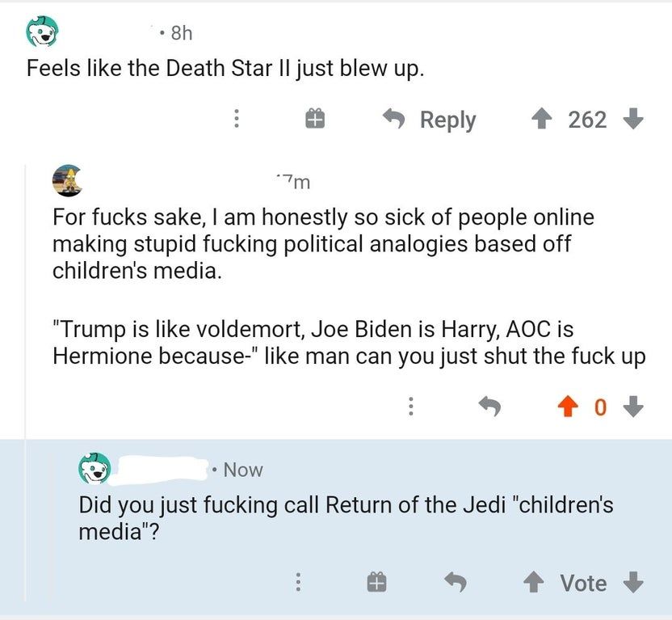Open options menu for Death Star comment
The height and width of the screenshot is (620, 672).
coord(237,120)
